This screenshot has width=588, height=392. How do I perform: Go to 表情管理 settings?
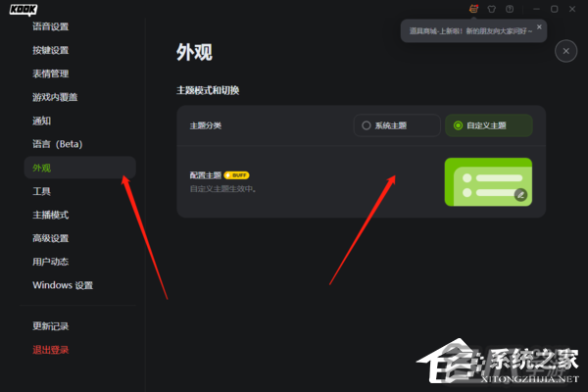pyautogui.click(x=51, y=73)
